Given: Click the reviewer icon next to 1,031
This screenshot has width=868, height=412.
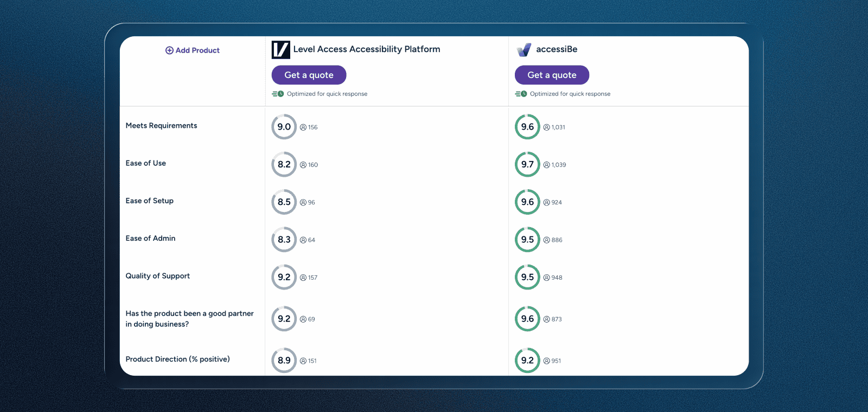Looking at the screenshot, I should click(545, 127).
